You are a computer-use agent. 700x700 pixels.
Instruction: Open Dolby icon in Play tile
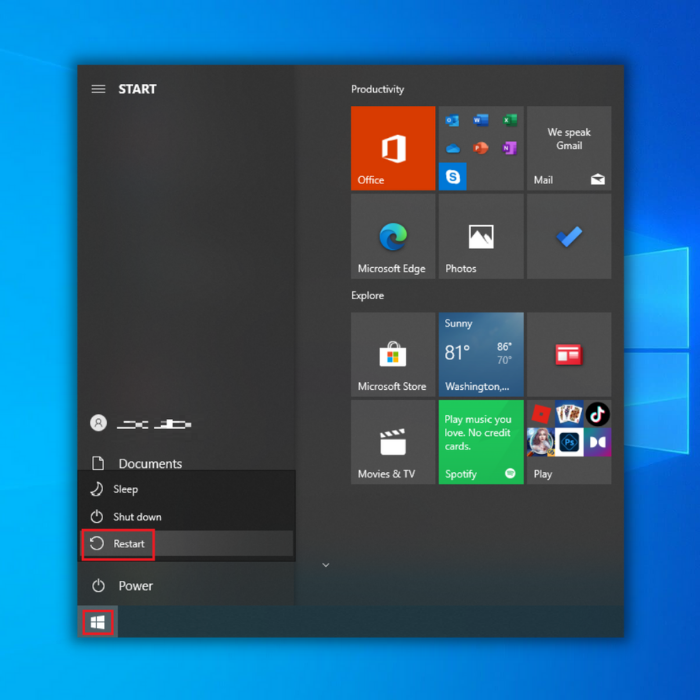(x=597, y=442)
